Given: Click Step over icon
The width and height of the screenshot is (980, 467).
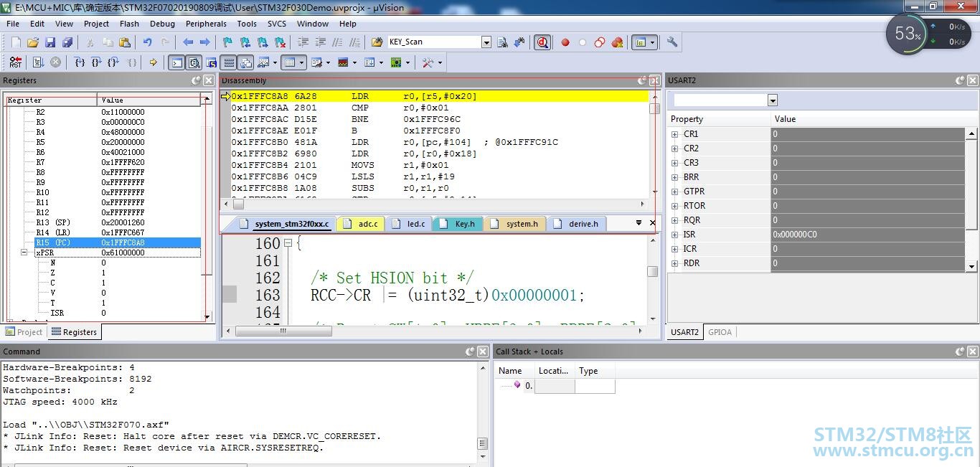Looking at the screenshot, I should 96,62.
